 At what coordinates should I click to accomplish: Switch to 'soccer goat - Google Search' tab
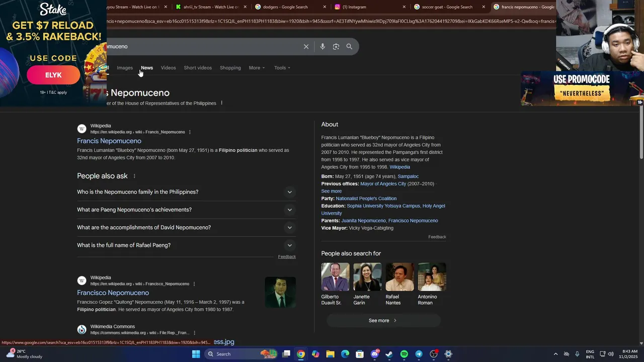click(x=449, y=7)
